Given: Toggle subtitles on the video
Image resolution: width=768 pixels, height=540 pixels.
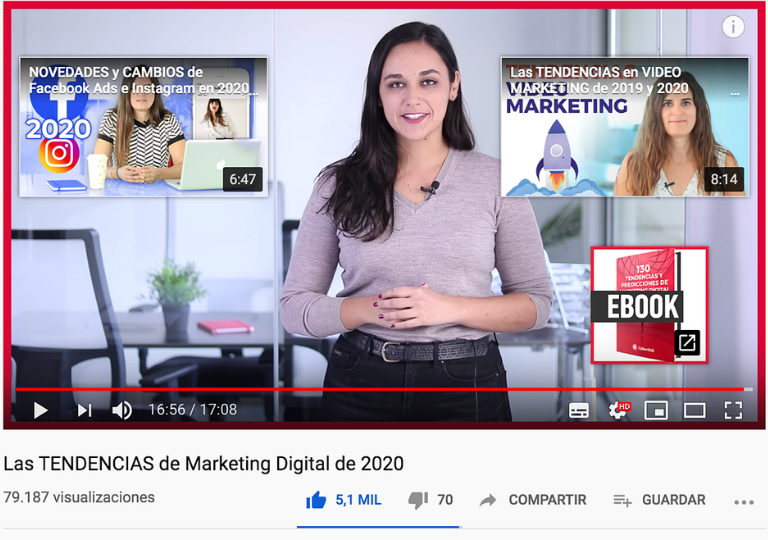Looking at the screenshot, I should [578, 410].
